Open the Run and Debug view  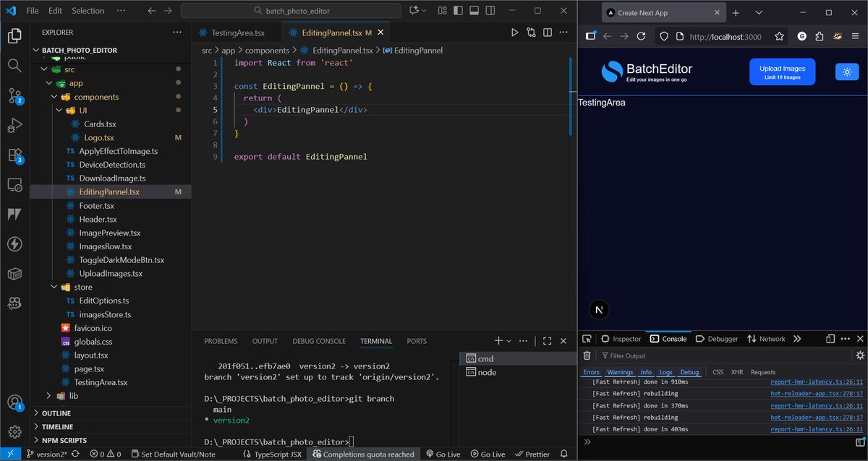[x=14, y=126]
